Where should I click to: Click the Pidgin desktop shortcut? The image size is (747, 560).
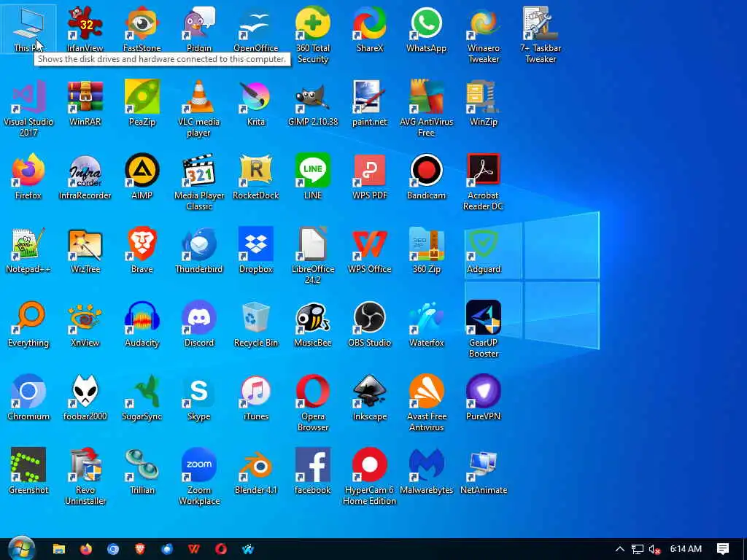coord(198,23)
